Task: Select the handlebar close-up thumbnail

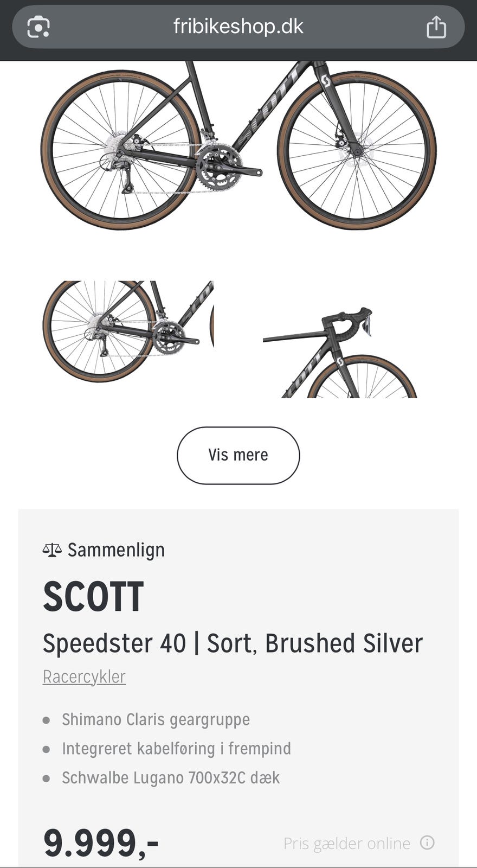Action: pos(340,339)
